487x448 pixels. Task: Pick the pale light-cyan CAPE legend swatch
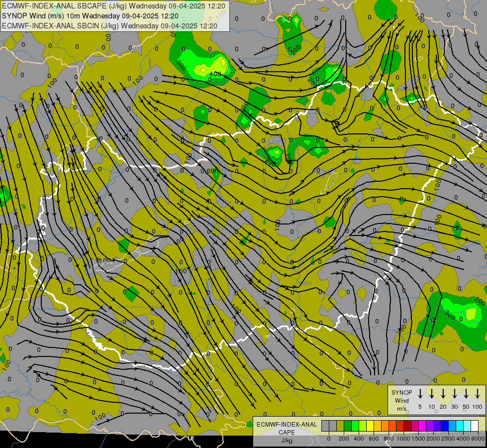tap(467, 426)
